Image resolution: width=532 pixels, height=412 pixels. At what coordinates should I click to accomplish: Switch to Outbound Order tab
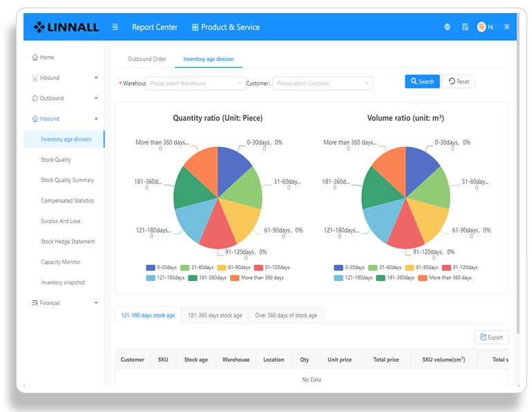(147, 59)
